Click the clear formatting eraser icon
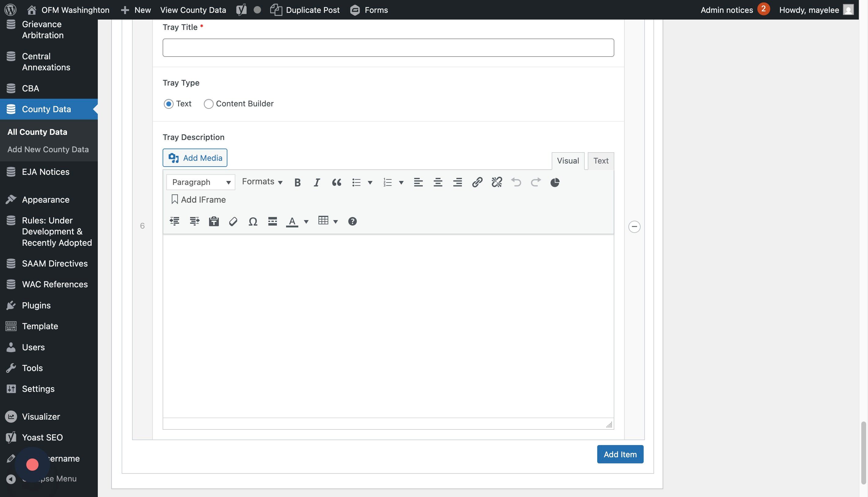The image size is (868, 497). [233, 222]
